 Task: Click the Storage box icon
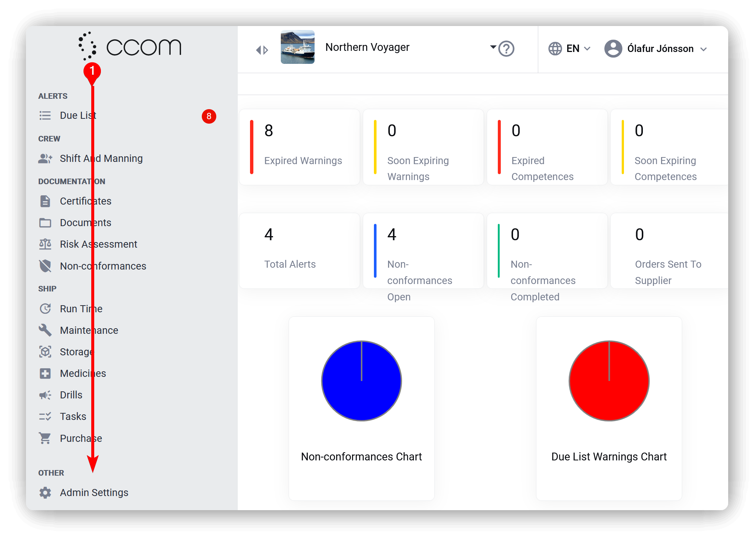click(45, 352)
